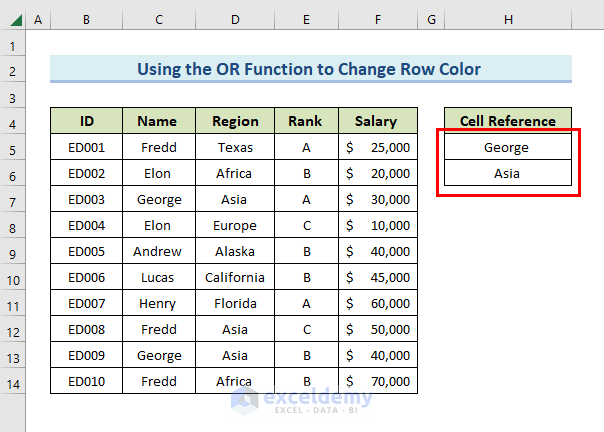
Task: Click the "Rank" table header cell
Action: coord(305,121)
